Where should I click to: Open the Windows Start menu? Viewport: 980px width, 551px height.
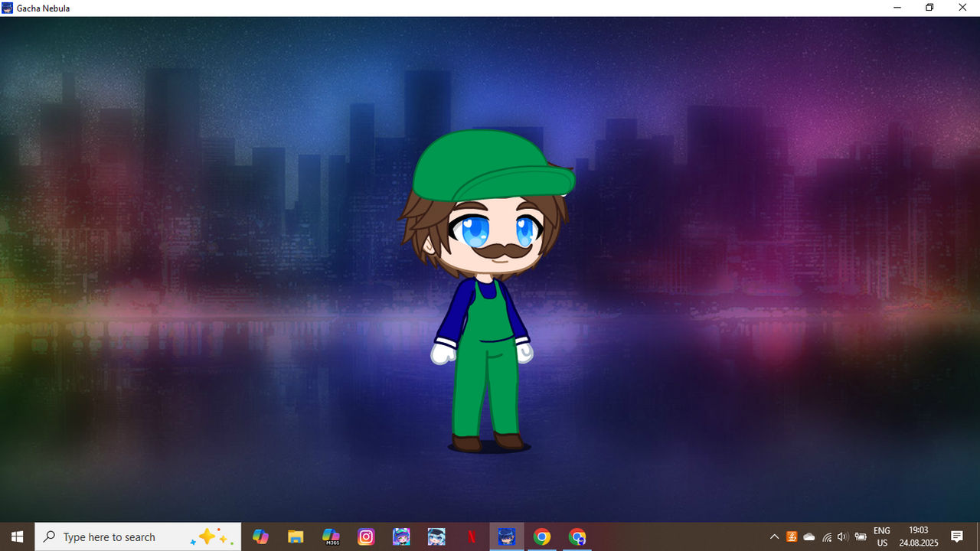click(17, 536)
